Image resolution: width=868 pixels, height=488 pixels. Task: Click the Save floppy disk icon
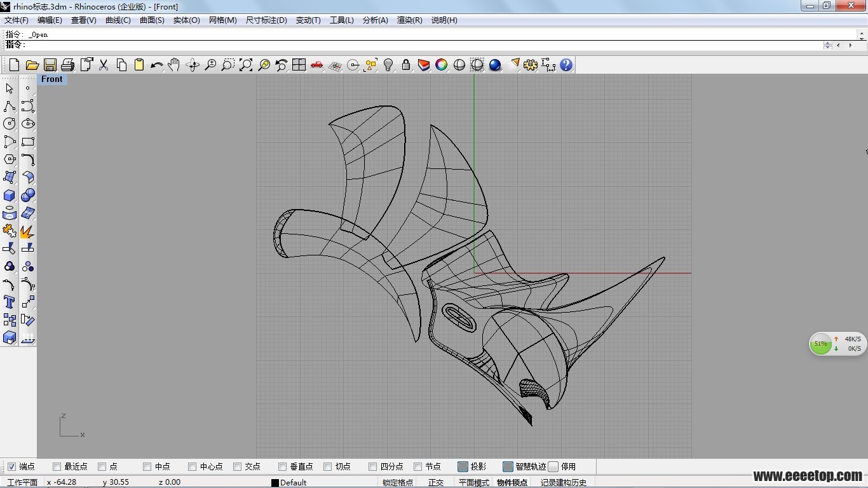pyautogui.click(x=50, y=65)
